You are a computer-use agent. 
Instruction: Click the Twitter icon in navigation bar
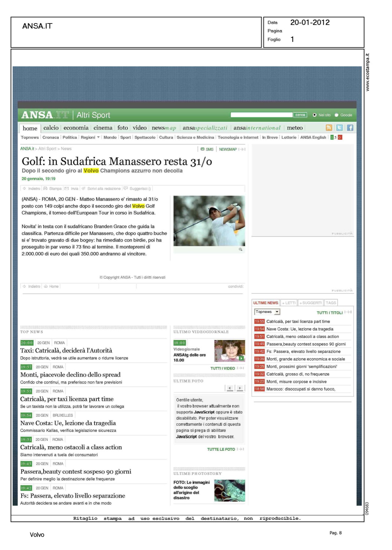tap(340, 128)
